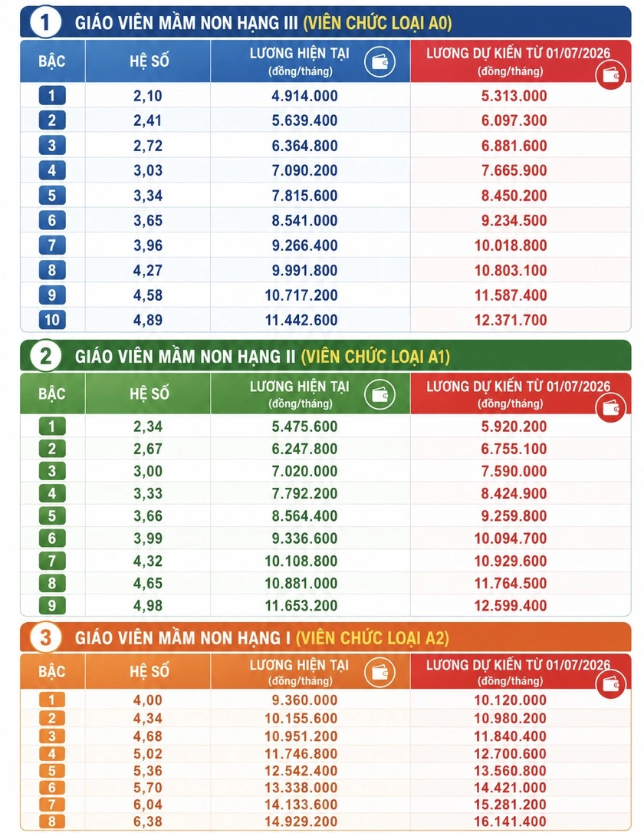The height and width of the screenshot is (833, 644).
Task: Click green level 9 badge in second table
Action: [x=52, y=605]
